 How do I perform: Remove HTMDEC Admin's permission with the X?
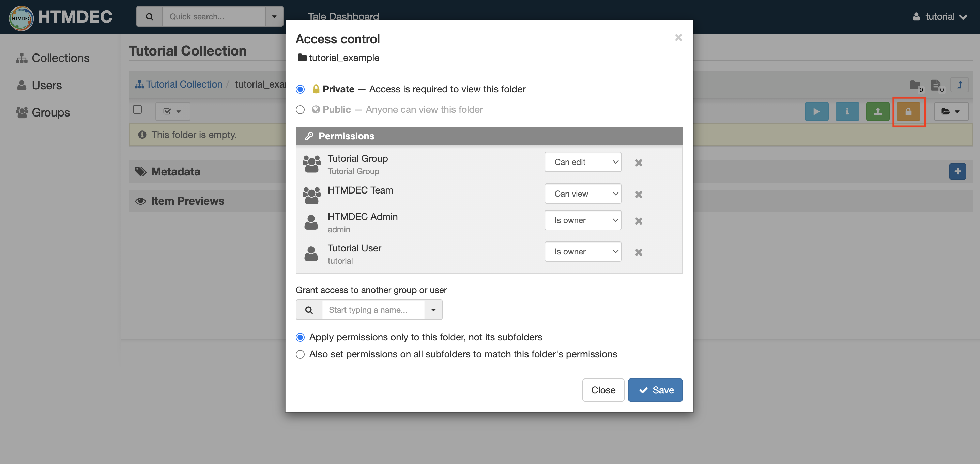(x=638, y=221)
